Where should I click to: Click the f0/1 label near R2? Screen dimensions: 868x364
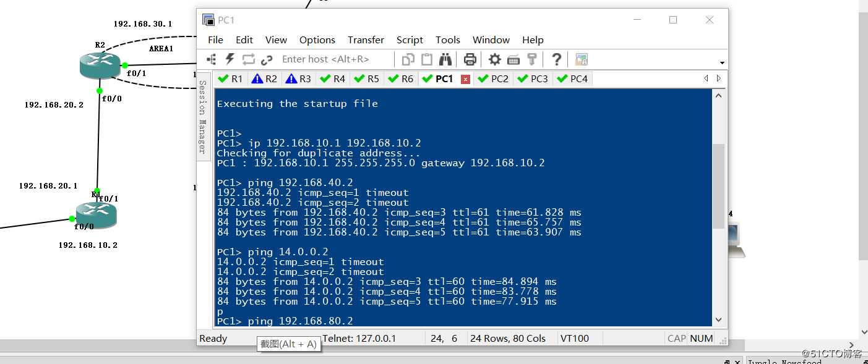tap(136, 73)
